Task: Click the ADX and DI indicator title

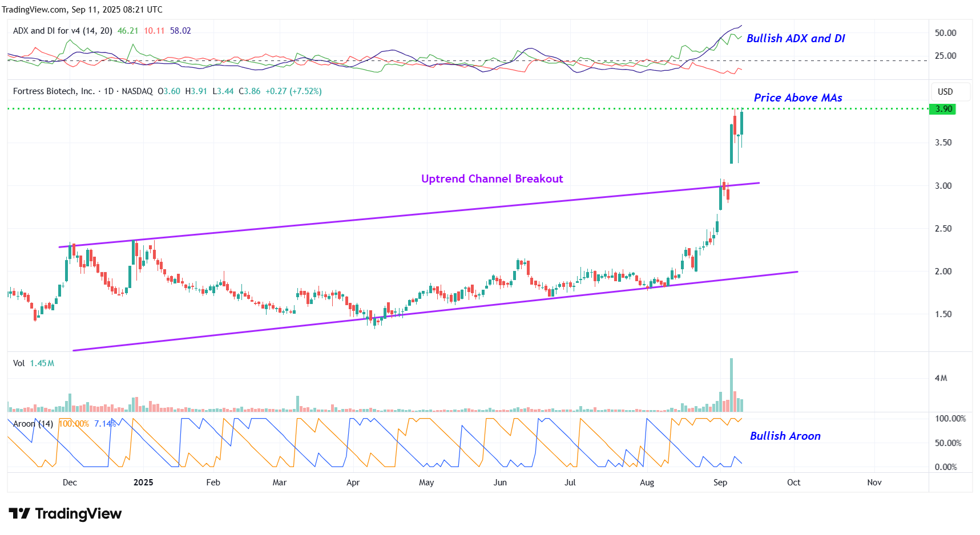Action: click(63, 31)
